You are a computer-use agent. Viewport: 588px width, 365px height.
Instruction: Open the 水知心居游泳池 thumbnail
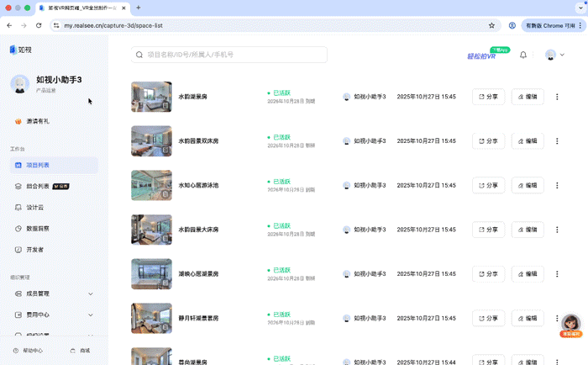coord(151,185)
